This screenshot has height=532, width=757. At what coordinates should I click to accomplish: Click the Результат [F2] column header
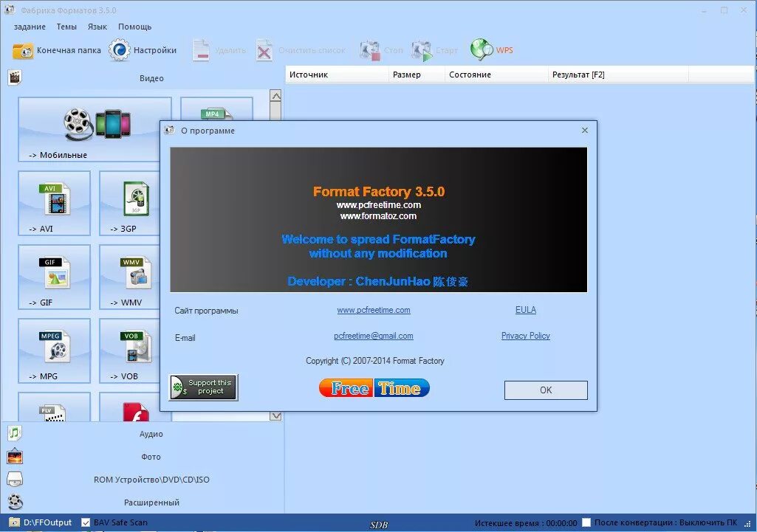click(x=618, y=75)
